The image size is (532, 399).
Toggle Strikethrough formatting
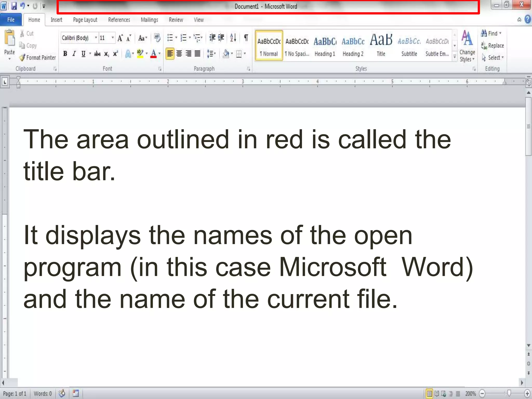click(97, 54)
